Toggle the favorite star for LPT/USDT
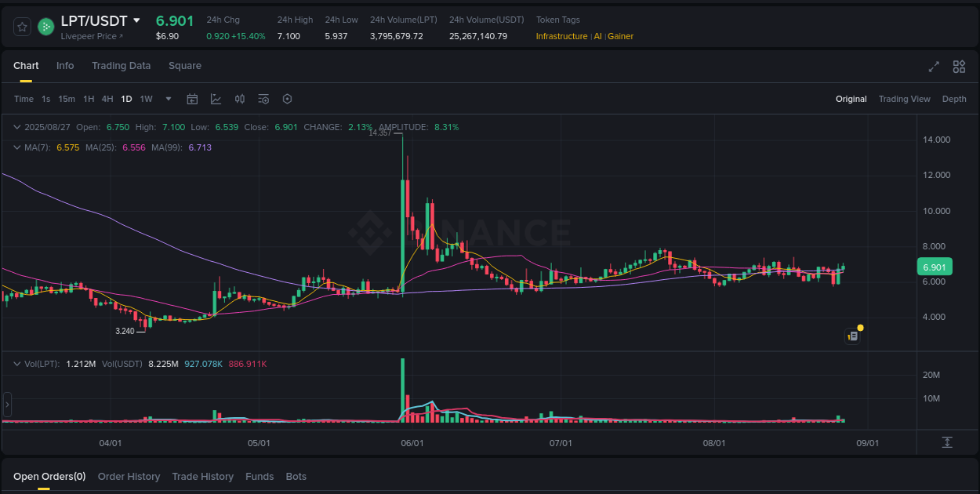Image resolution: width=980 pixels, height=494 pixels. (22, 26)
